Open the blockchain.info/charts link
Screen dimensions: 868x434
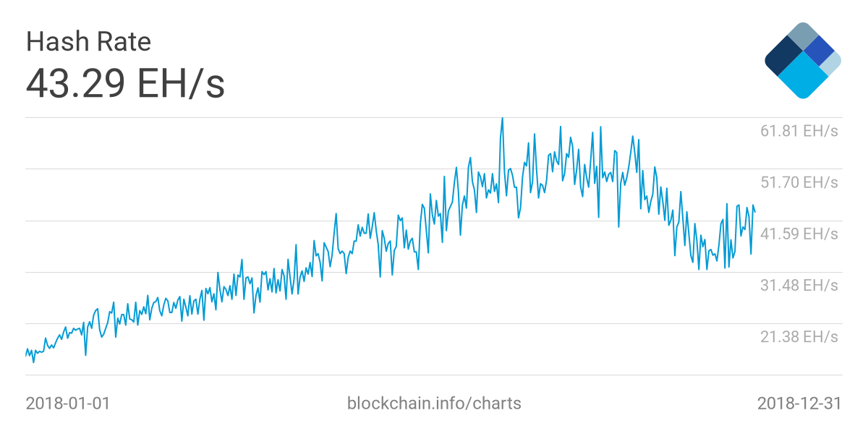434,403
